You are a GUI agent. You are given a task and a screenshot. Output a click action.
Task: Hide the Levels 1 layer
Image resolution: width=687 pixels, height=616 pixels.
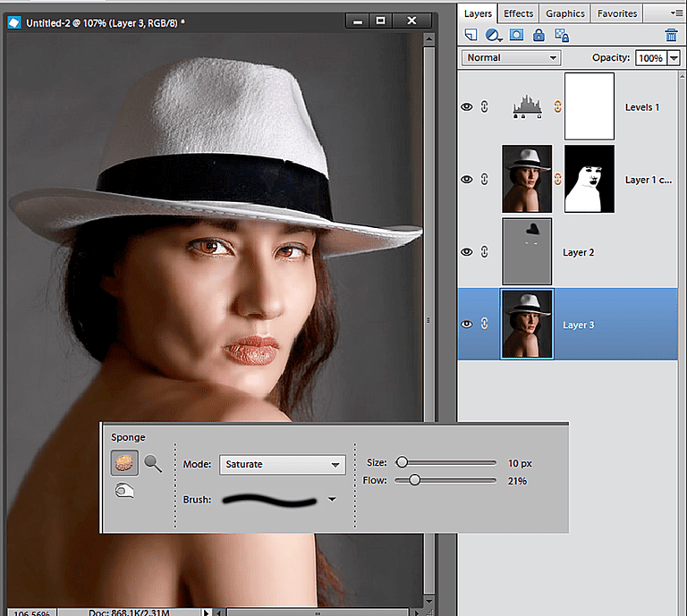point(467,106)
